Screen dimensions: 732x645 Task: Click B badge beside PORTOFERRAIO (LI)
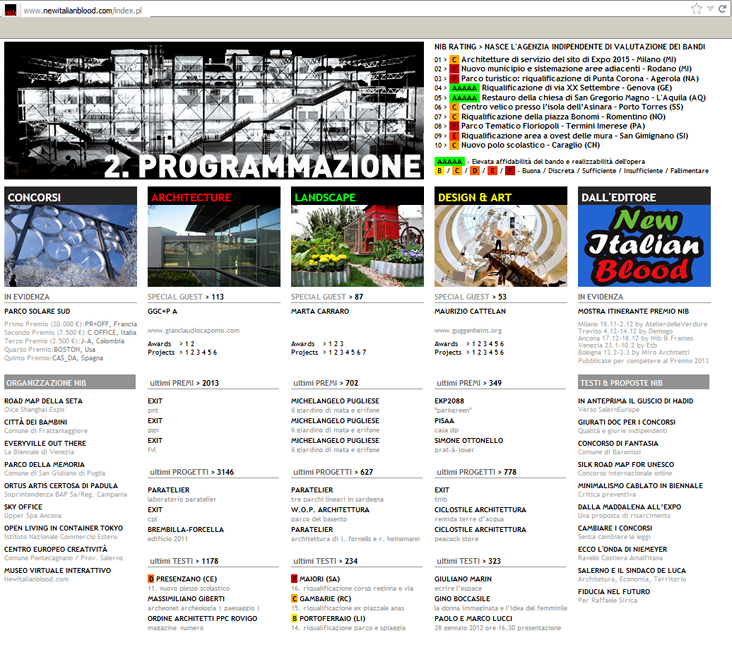point(294,618)
